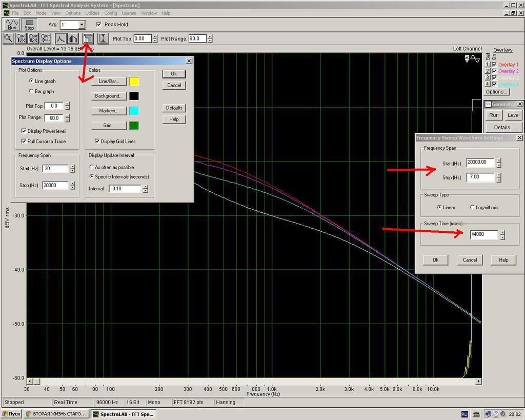Toggle Display Power level checkbox
Viewport: 525px width, 420px height.
tap(24, 131)
